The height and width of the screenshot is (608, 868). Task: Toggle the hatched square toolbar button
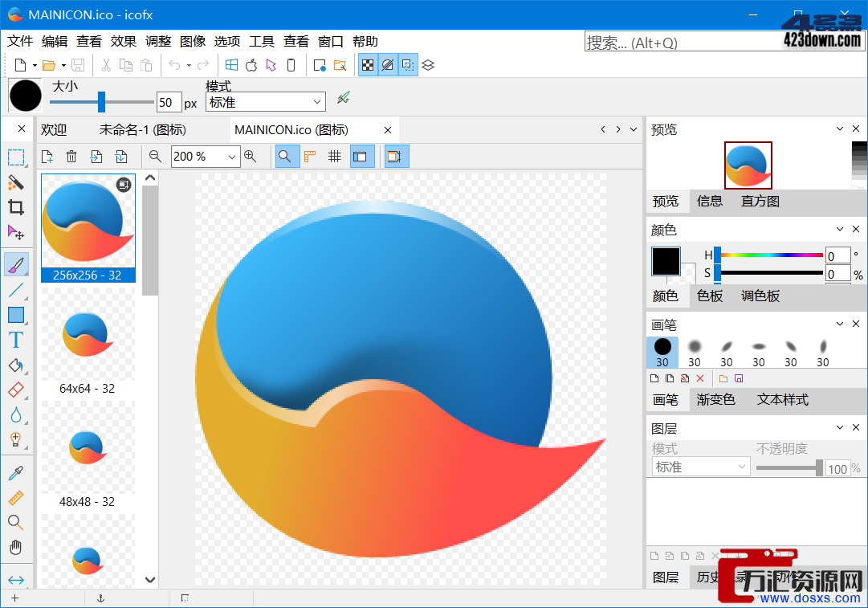click(x=388, y=65)
